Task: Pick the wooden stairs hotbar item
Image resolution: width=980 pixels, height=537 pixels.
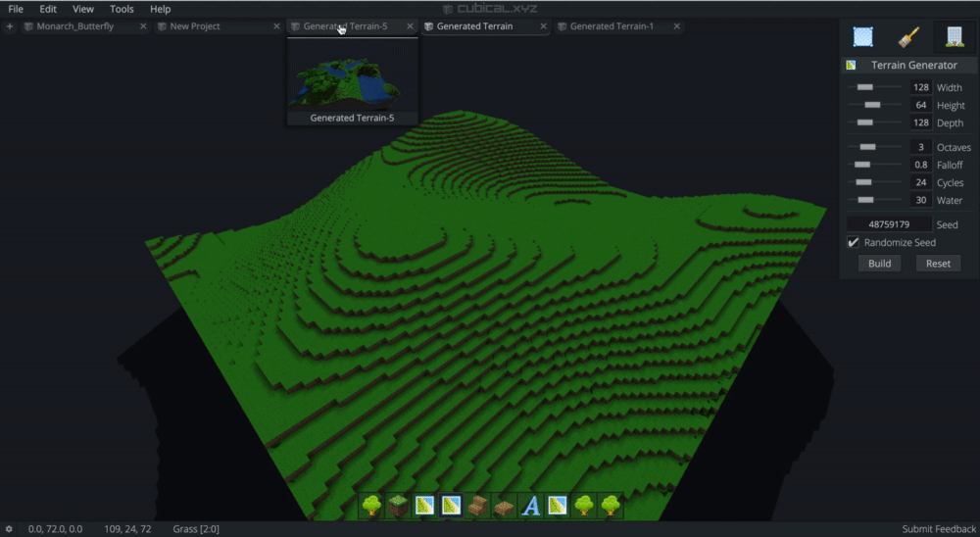Action: click(x=477, y=506)
